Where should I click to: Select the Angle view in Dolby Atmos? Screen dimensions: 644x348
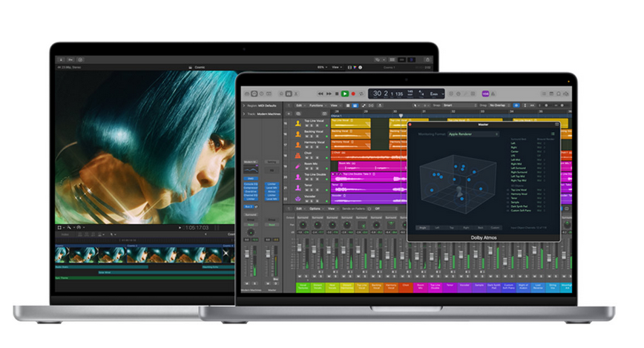423,228
